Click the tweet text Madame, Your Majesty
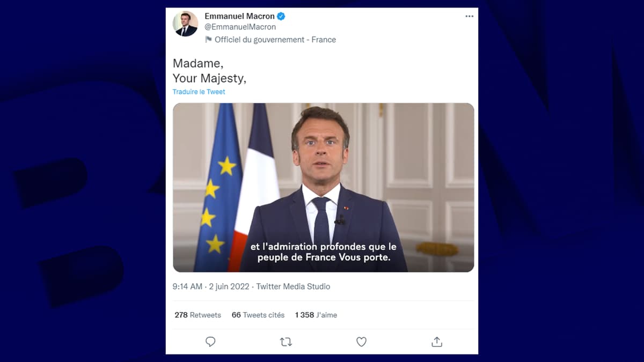The width and height of the screenshot is (644, 362). (209, 71)
